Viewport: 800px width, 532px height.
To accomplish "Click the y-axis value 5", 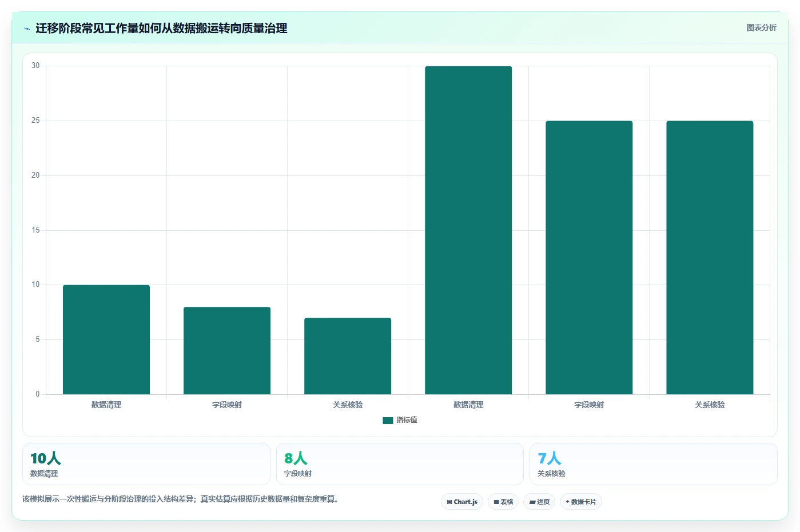I will click(38, 339).
